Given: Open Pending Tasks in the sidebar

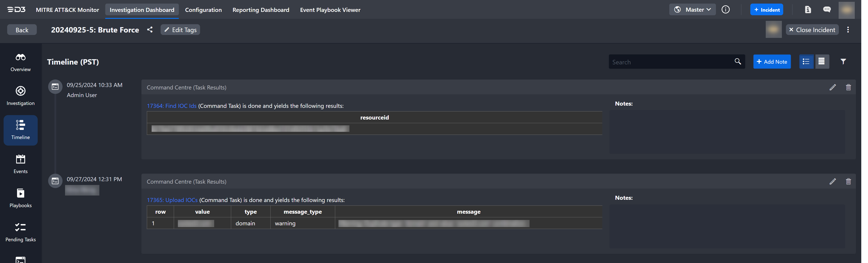Looking at the screenshot, I should 21,232.
